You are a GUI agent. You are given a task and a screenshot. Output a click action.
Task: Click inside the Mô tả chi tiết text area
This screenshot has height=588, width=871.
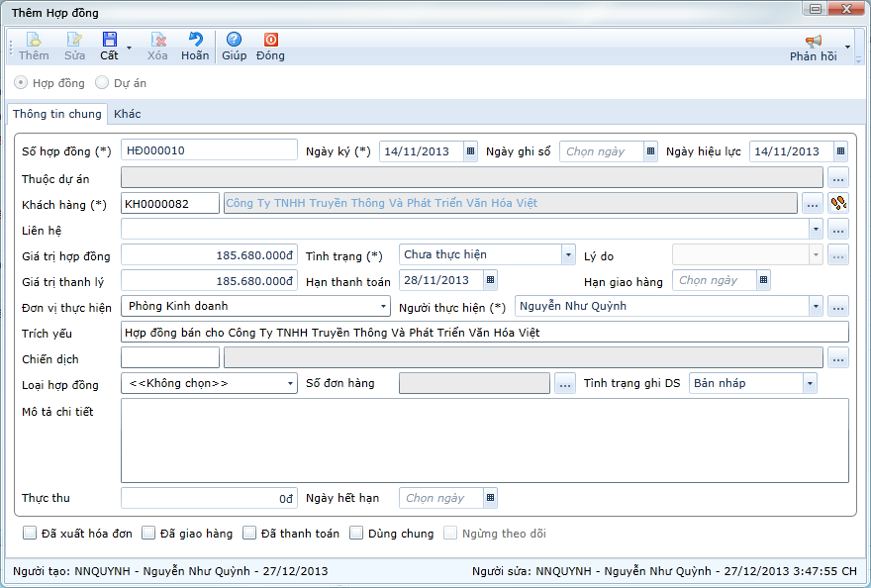(484, 441)
